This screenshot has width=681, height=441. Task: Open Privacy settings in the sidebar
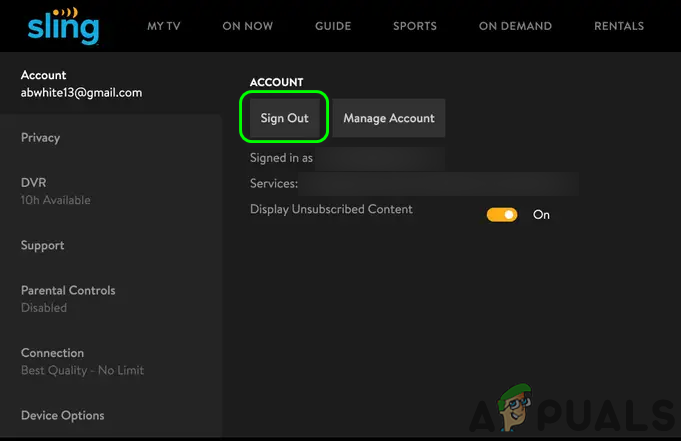(x=41, y=138)
